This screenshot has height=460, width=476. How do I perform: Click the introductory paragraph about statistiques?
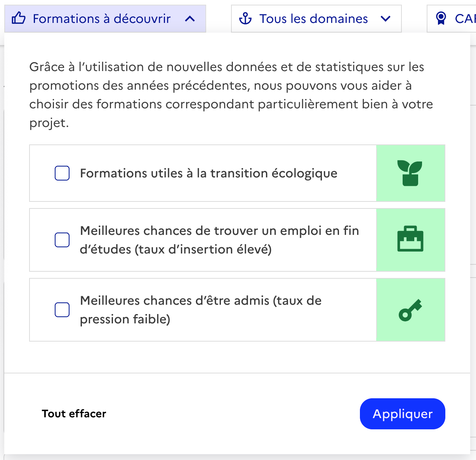[x=231, y=95]
